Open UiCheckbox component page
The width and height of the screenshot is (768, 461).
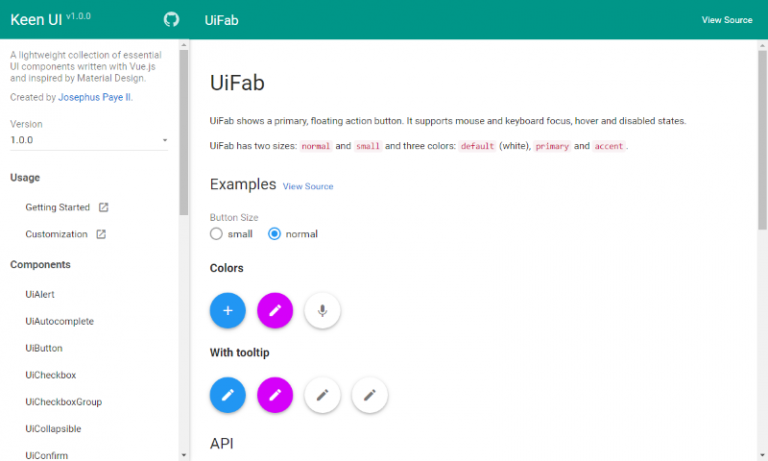50,375
